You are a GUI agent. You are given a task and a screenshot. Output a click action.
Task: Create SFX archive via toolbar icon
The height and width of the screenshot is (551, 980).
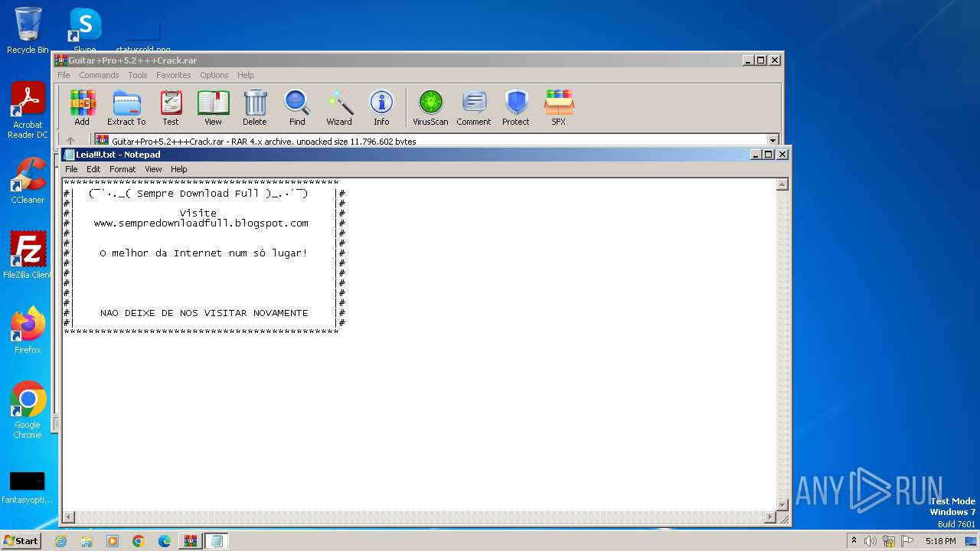559,107
